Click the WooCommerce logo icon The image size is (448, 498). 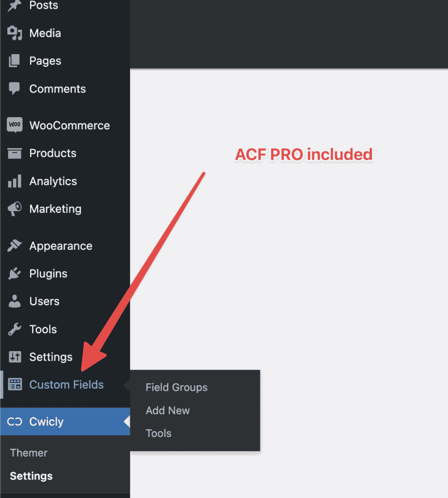[x=15, y=125]
